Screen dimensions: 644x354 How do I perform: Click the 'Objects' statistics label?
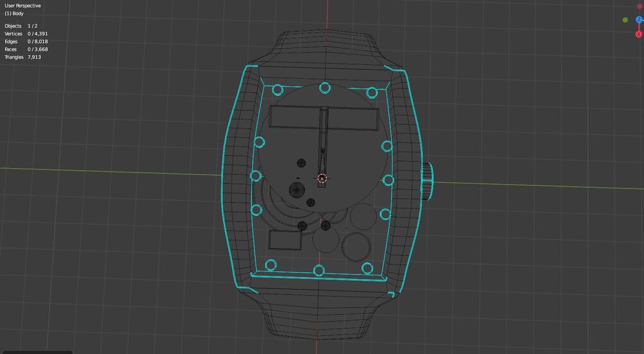point(13,26)
